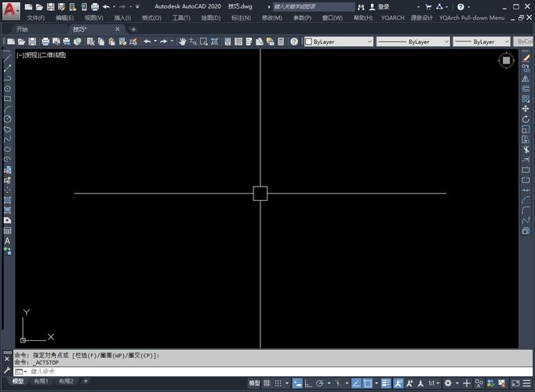Expand the annotation scale 1:1 dropdown

point(433,383)
